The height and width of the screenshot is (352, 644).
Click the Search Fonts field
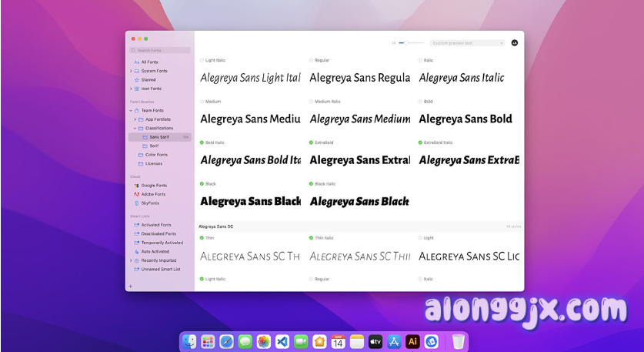coord(160,50)
